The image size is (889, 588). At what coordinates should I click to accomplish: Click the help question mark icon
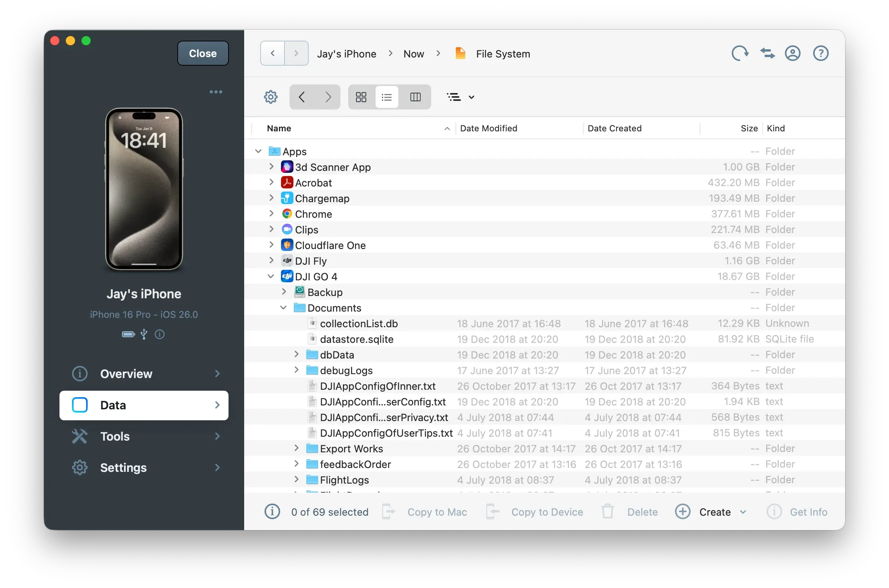click(821, 53)
